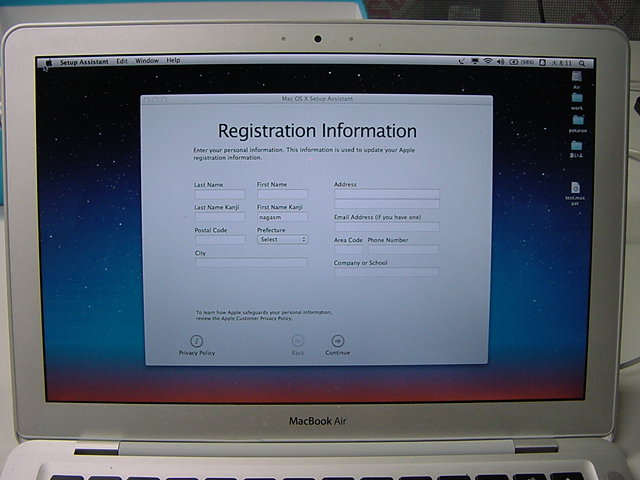
Task: Click the Email Address field
Action: point(387,227)
